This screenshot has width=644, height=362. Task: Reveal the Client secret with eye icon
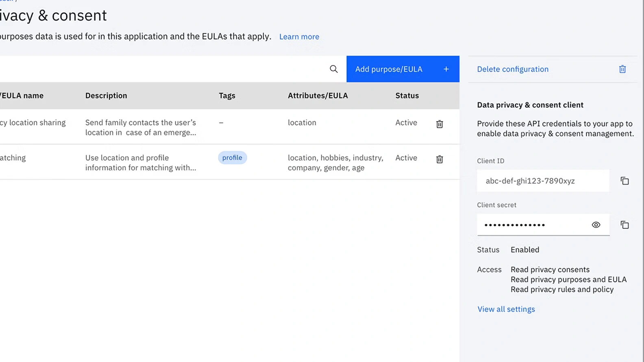coord(596,225)
